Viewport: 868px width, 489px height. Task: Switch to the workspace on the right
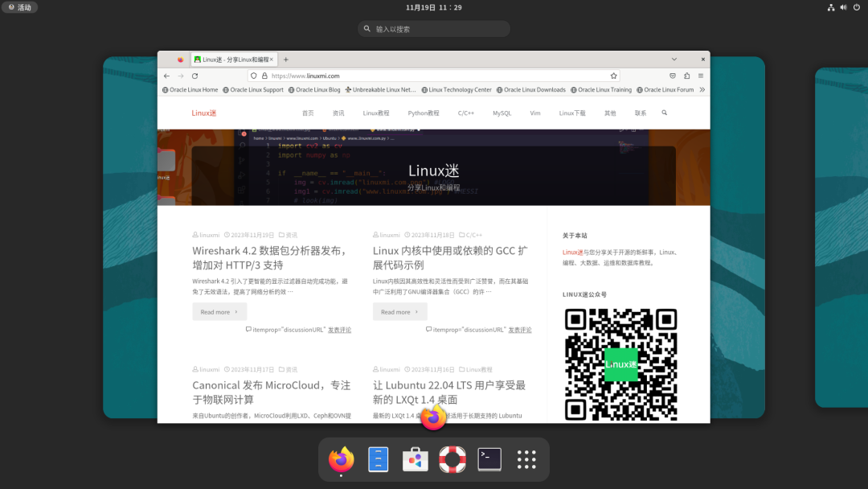point(841,237)
